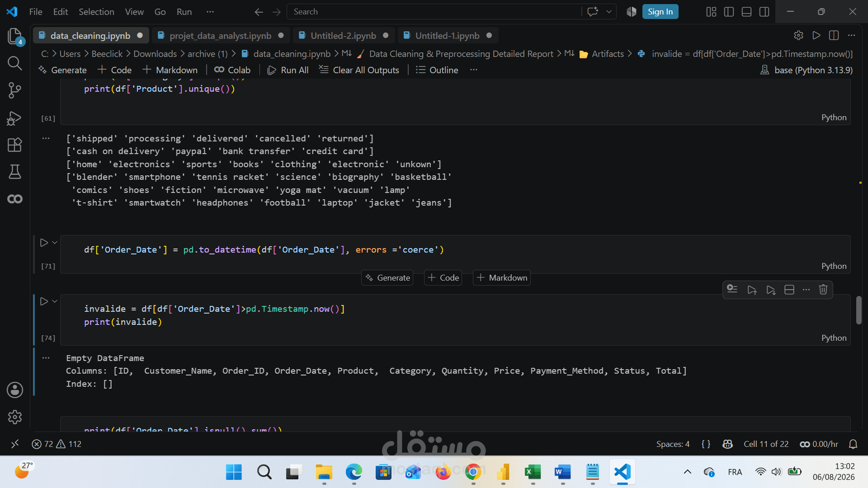This screenshot has height=488, width=868.
Task: Open the remote window indicator in the status bar
Action: point(15,444)
